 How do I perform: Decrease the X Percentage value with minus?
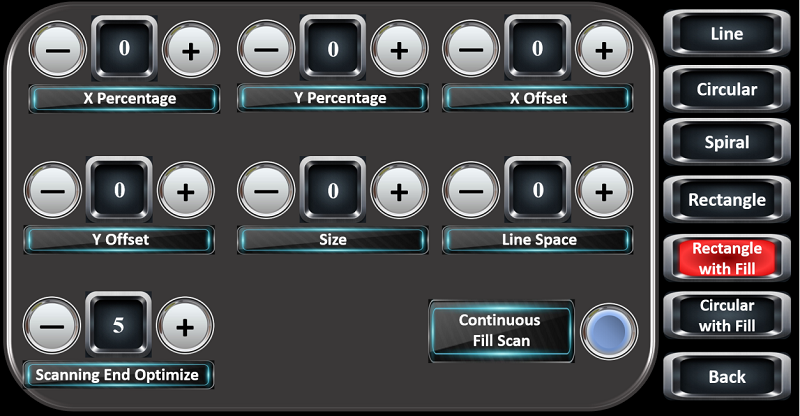point(52,50)
